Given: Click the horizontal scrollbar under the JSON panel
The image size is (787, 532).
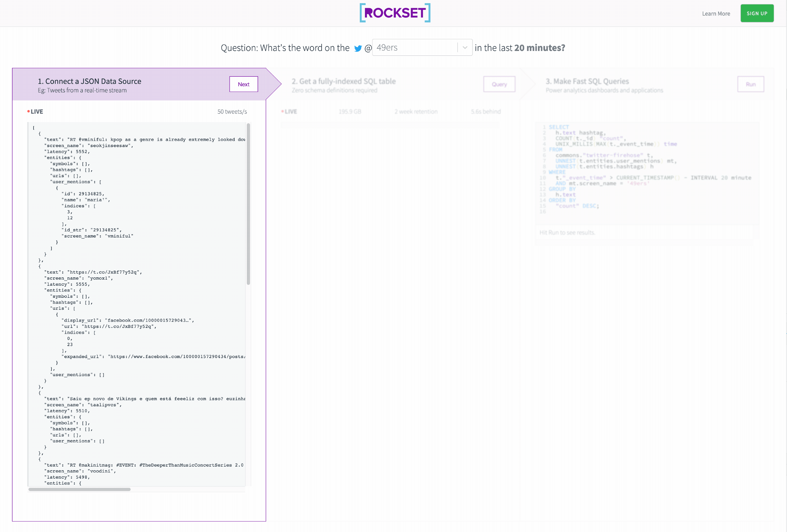Looking at the screenshot, I should pyautogui.click(x=80, y=489).
